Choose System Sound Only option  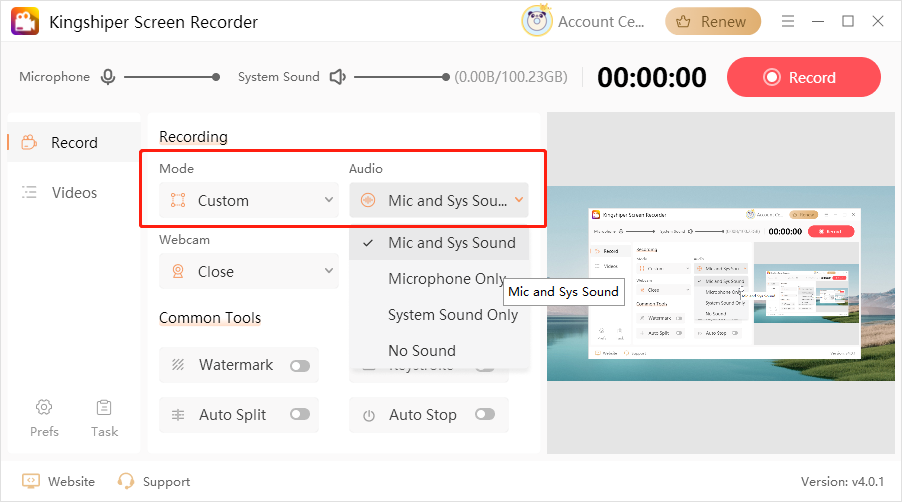(x=439, y=315)
